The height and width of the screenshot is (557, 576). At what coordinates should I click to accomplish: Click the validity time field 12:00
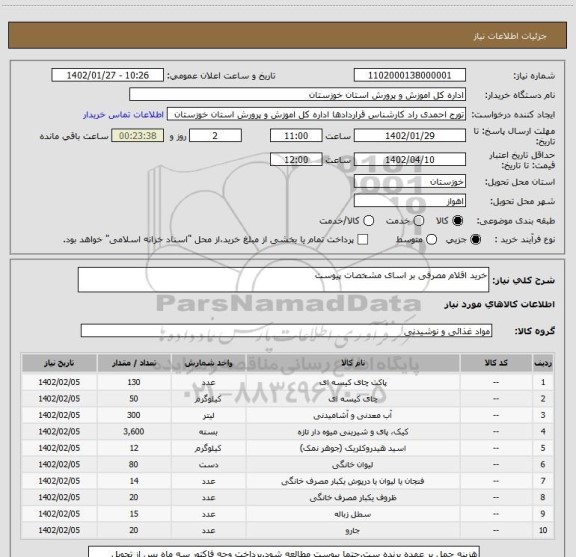pyautogui.click(x=296, y=159)
